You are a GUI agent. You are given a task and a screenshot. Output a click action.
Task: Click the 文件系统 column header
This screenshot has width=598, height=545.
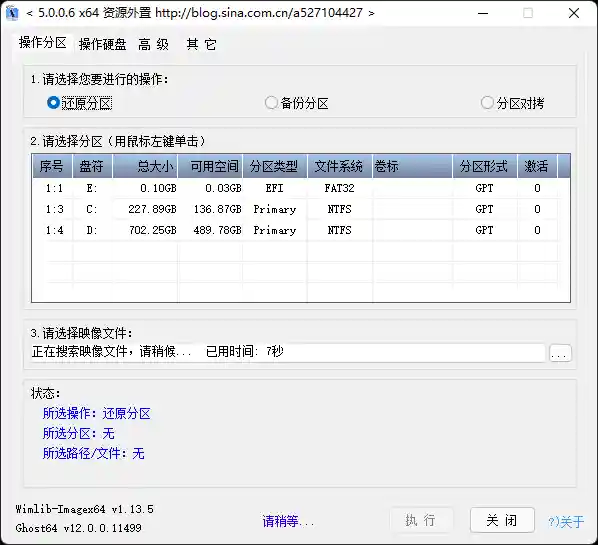[339, 166]
